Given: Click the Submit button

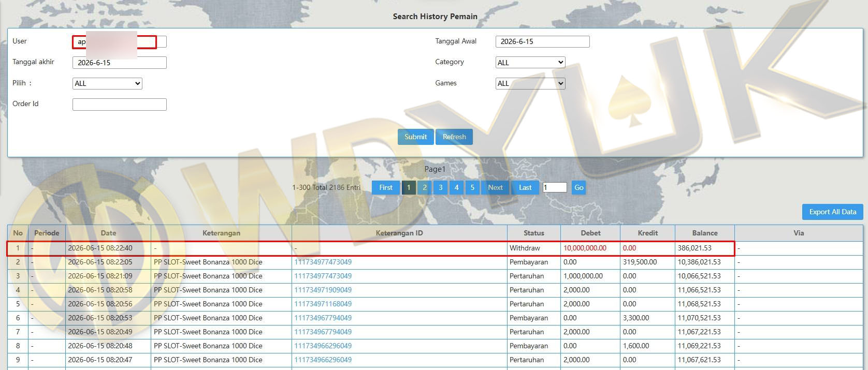Looking at the screenshot, I should 415,137.
